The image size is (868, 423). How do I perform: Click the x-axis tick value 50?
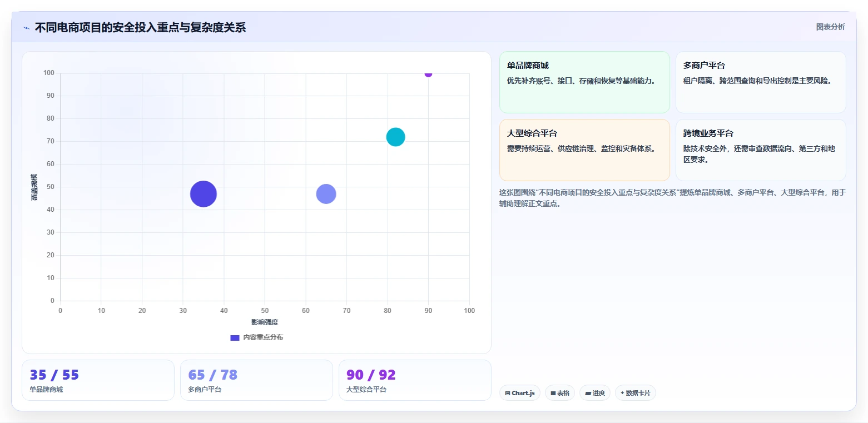pos(265,311)
